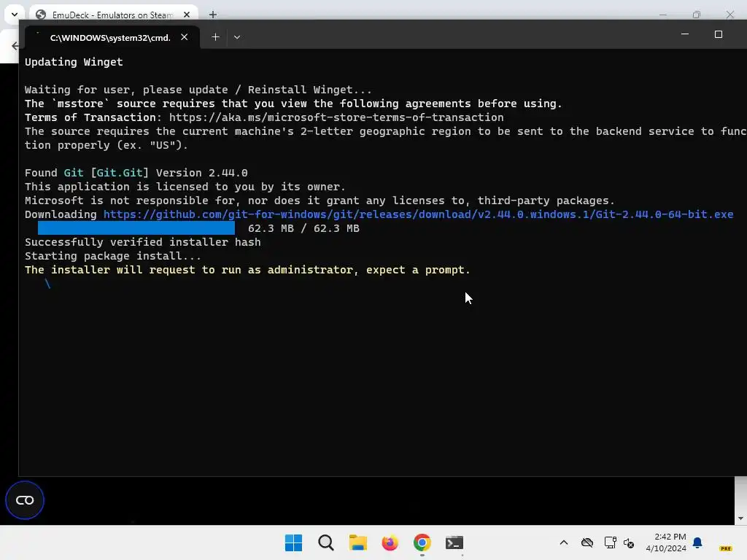747x560 pixels.
Task: Select the C:\WINDOWS\system32\cmd terminal tab
Action: [112, 37]
